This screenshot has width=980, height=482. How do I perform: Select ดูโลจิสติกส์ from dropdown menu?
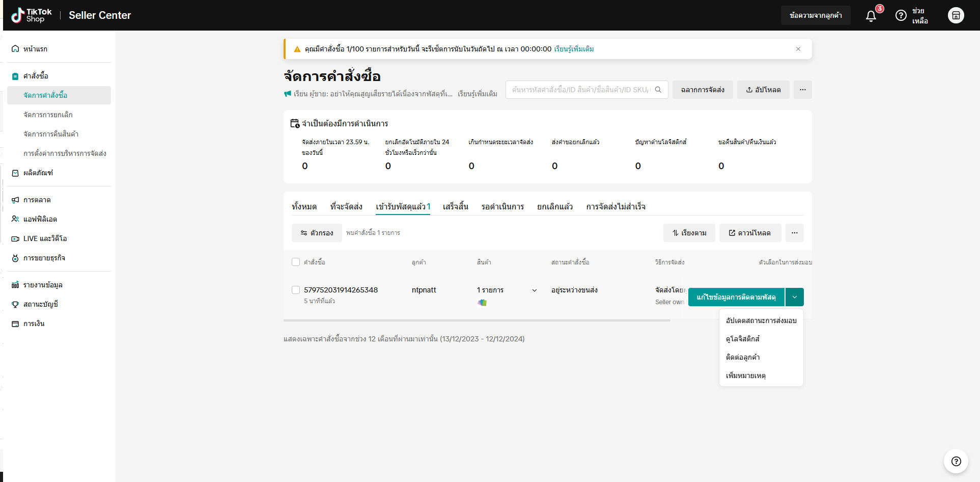click(742, 339)
